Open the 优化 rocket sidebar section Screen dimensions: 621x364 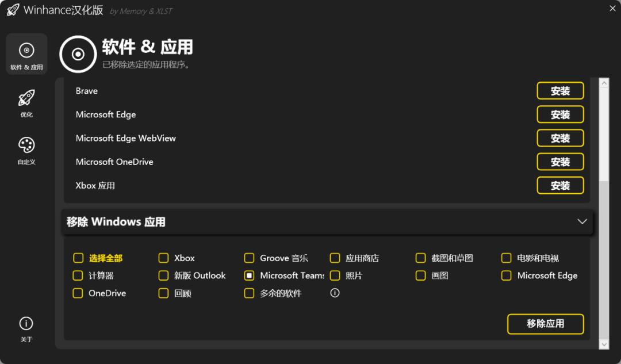tap(26, 103)
